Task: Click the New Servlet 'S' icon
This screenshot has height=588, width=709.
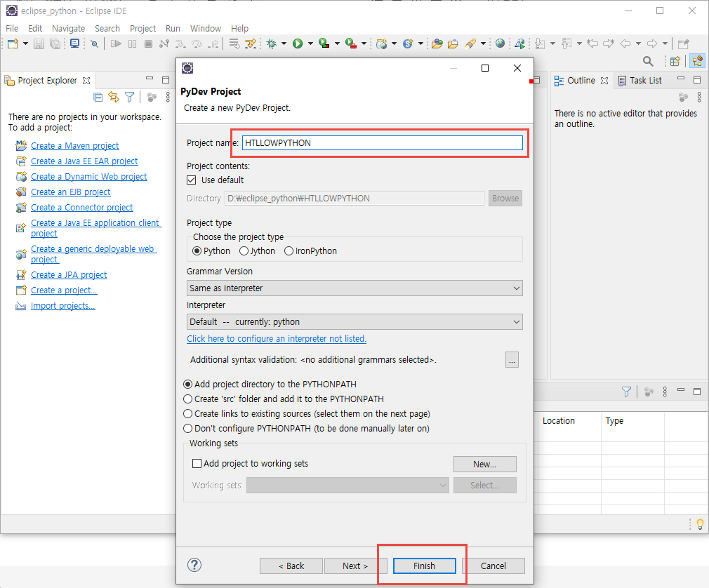Action: click(408, 44)
